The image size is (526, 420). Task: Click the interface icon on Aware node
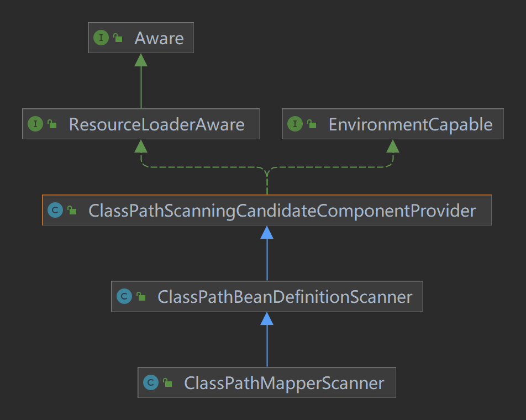pos(101,38)
